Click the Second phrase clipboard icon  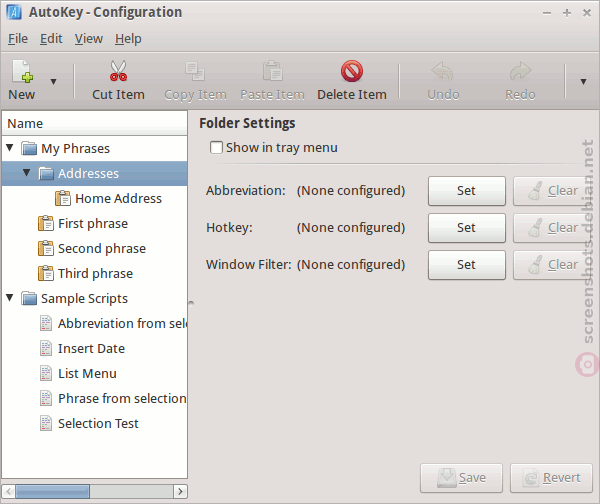(46, 248)
